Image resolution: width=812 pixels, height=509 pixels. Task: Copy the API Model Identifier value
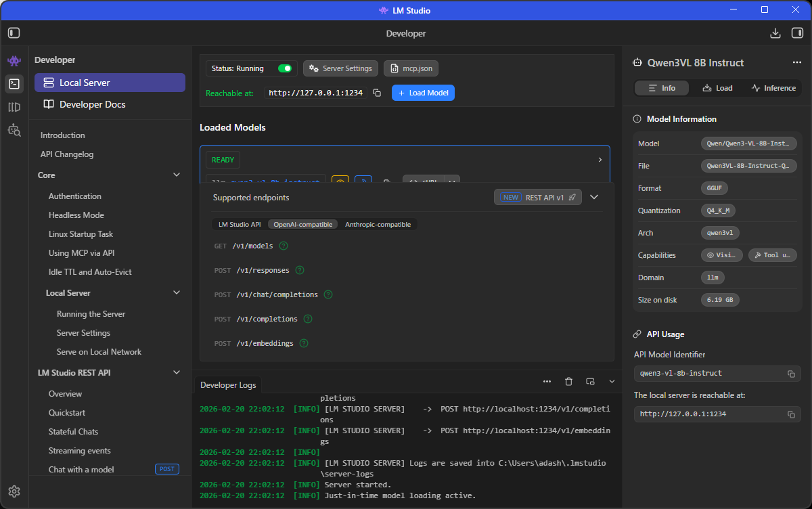pos(791,374)
